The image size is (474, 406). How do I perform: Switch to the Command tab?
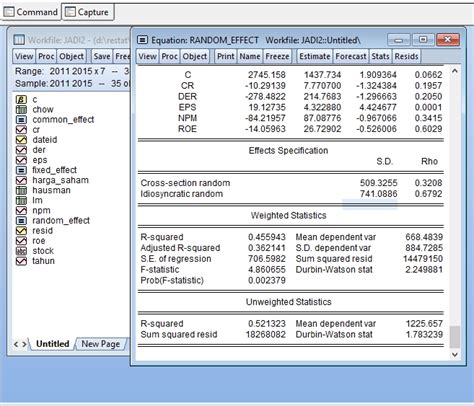30,12
